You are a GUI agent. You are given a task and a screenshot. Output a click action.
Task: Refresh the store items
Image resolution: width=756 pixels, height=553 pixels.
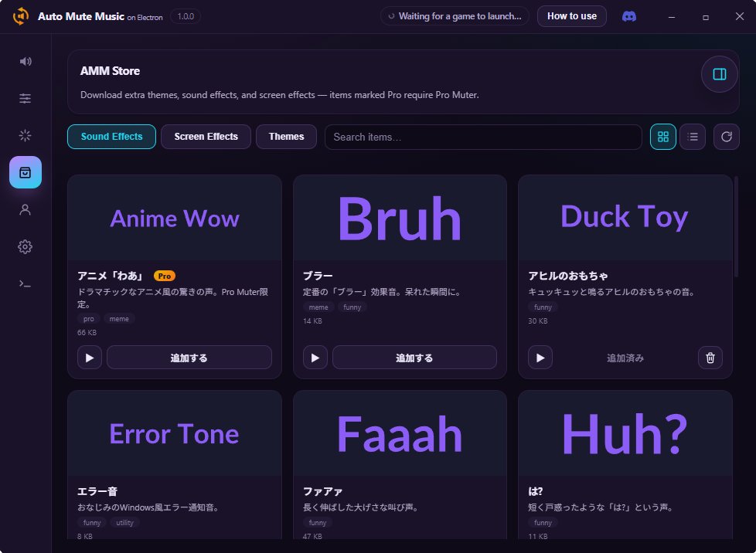point(726,137)
